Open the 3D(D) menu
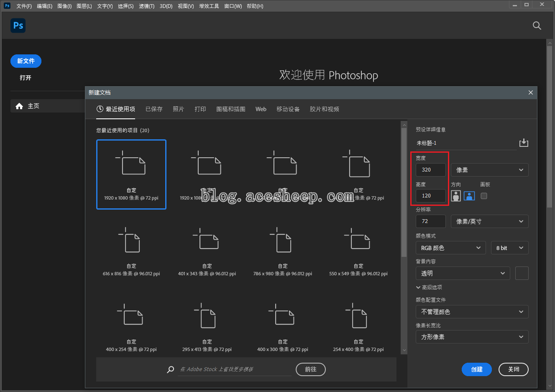 (x=166, y=6)
